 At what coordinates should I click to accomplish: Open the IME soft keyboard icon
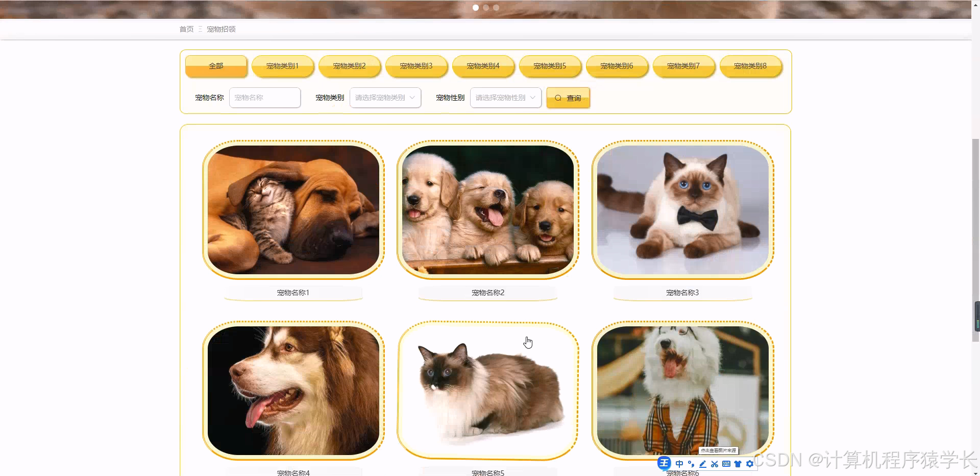click(726, 464)
